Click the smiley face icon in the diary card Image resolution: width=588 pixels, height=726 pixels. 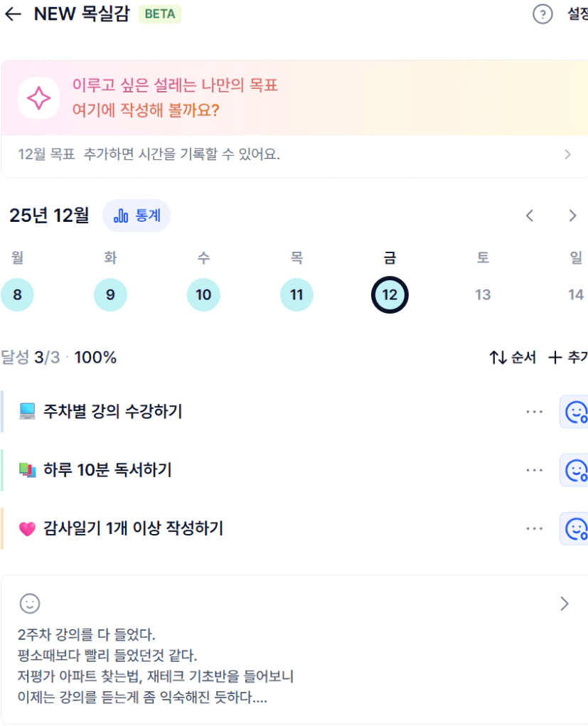point(30,604)
